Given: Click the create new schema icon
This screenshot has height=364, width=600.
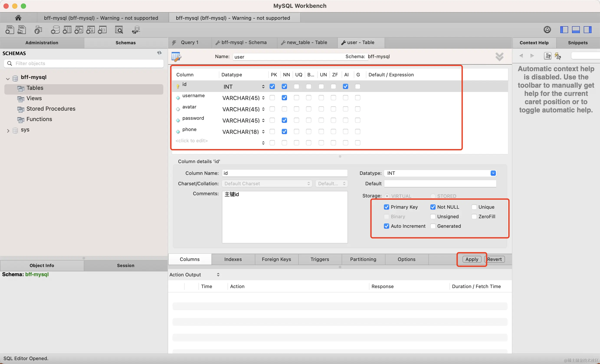Looking at the screenshot, I should tap(55, 30).
